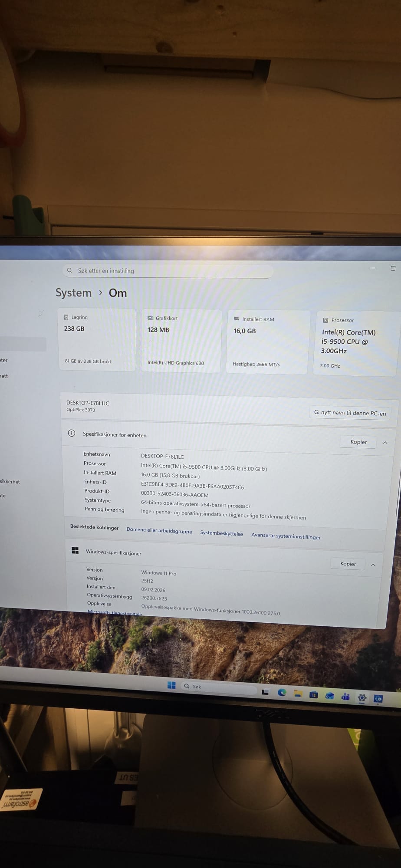Image resolution: width=401 pixels, height=868 pixels.
Task: Click the Prosessor chip icon
Action: point(325,320)
